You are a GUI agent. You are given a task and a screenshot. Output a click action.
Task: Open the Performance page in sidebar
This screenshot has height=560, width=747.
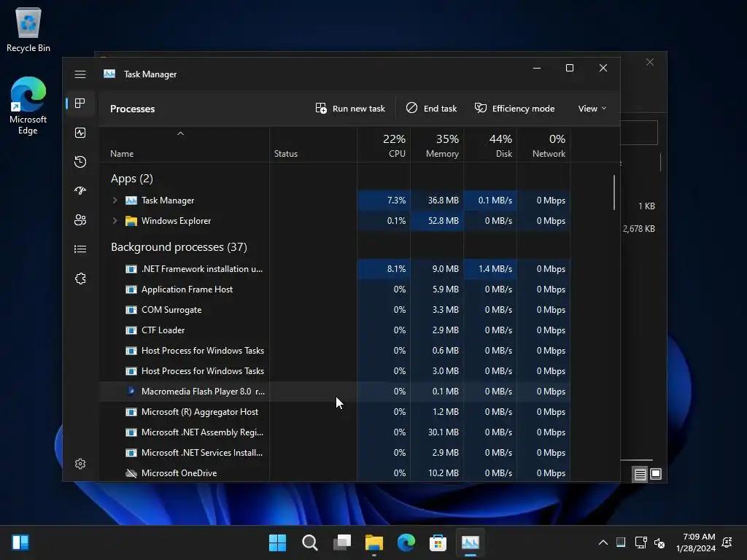tap(80, 133)
